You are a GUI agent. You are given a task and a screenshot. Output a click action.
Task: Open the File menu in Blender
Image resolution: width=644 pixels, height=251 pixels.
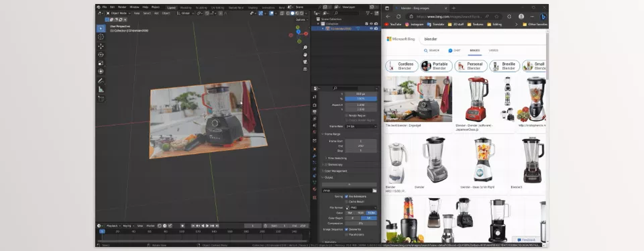pyautogui.click(x=105, y=7)
